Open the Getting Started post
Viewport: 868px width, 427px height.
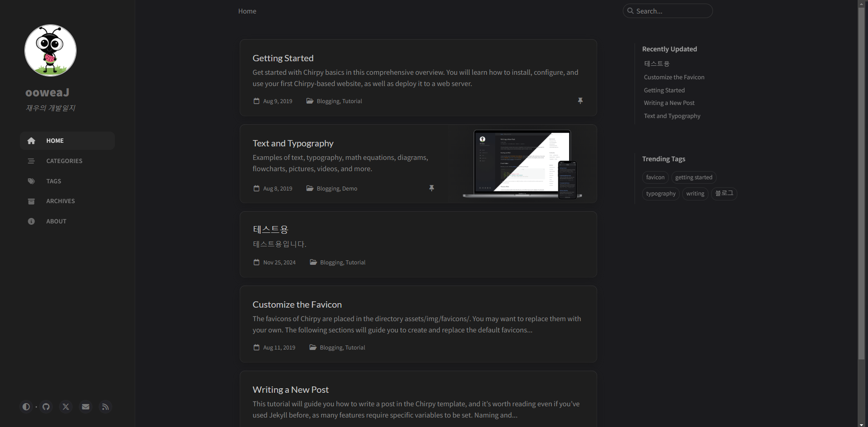pyautogui.click(x=283, y=58)
